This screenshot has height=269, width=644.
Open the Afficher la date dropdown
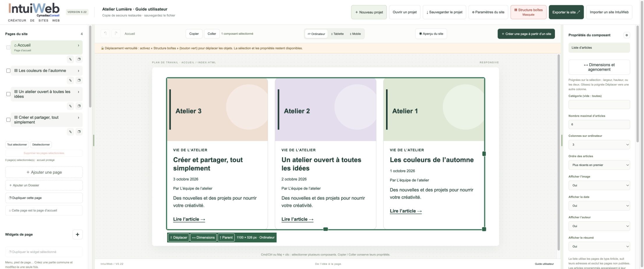[x=599, y=206]
